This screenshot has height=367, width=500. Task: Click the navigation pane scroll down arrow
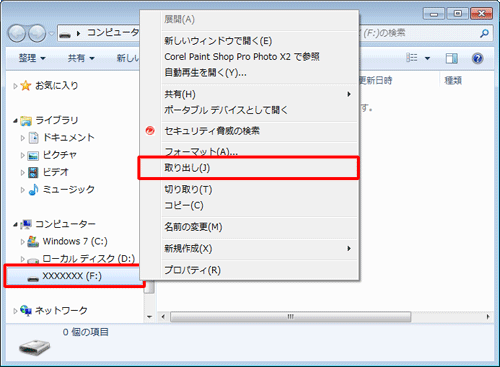(x=149, y=317)
